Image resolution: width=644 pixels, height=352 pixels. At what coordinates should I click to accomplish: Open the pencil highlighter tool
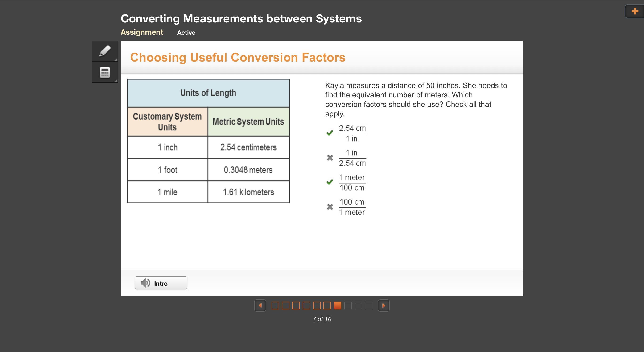105,51
